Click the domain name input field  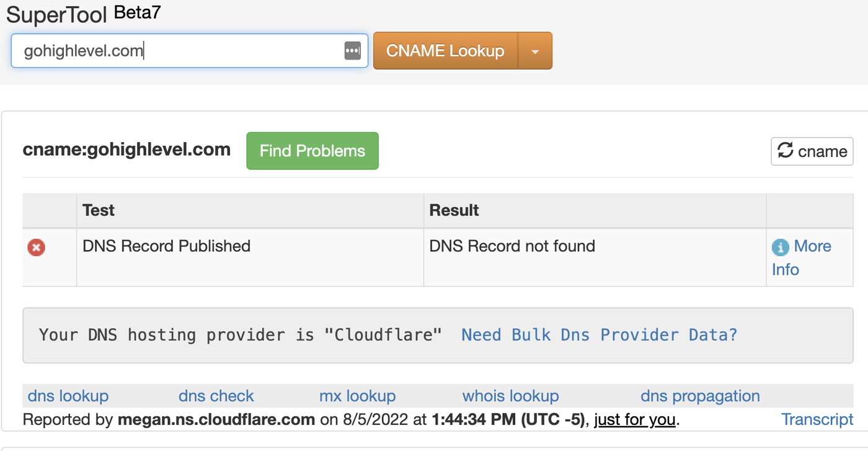click(x=180, y=51)
